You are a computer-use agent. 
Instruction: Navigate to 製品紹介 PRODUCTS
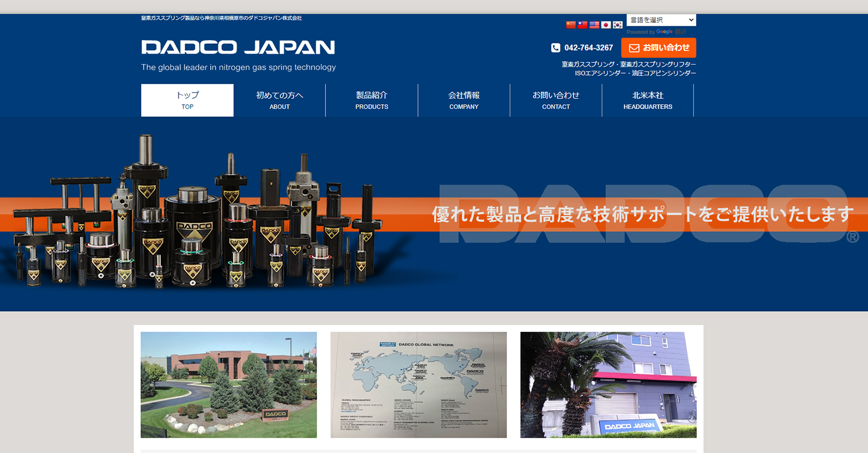[372, 100]
